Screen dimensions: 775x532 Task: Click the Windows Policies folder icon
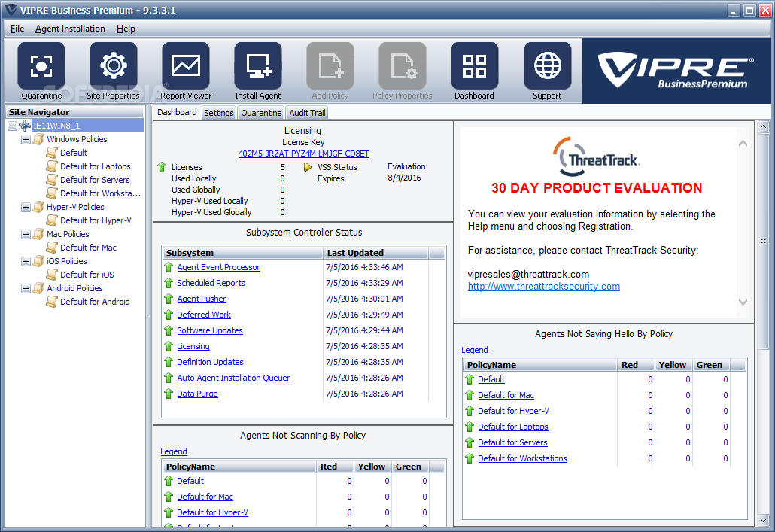click(x=38, y=139)
